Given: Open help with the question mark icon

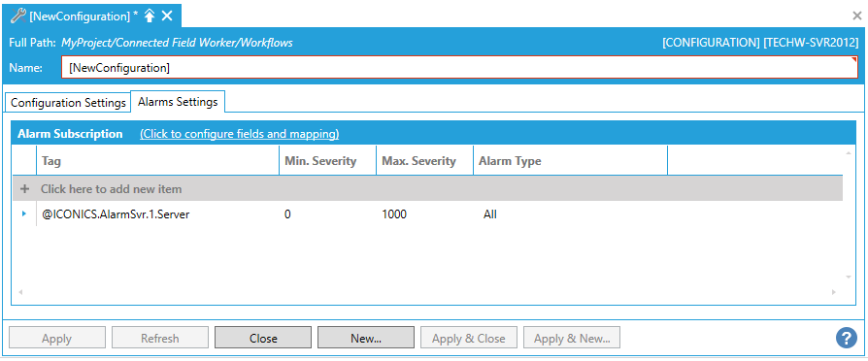Looking at the screenshot, I should tap(847, 338).
